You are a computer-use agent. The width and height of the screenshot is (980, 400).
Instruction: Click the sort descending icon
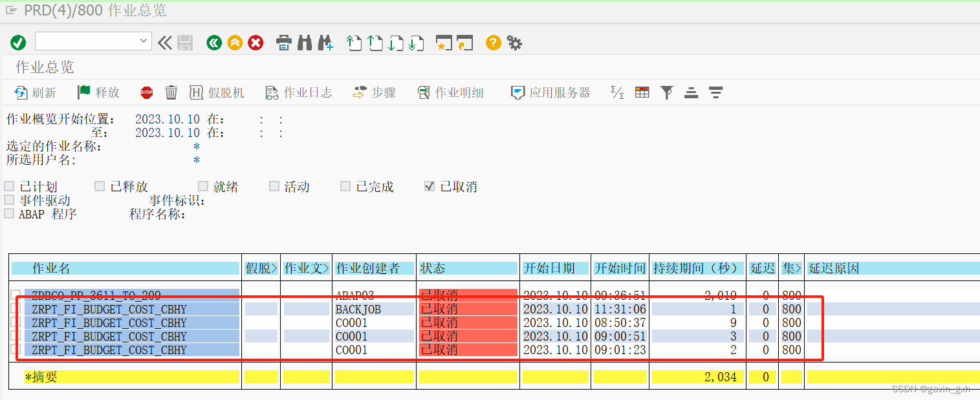coord(715,92)
